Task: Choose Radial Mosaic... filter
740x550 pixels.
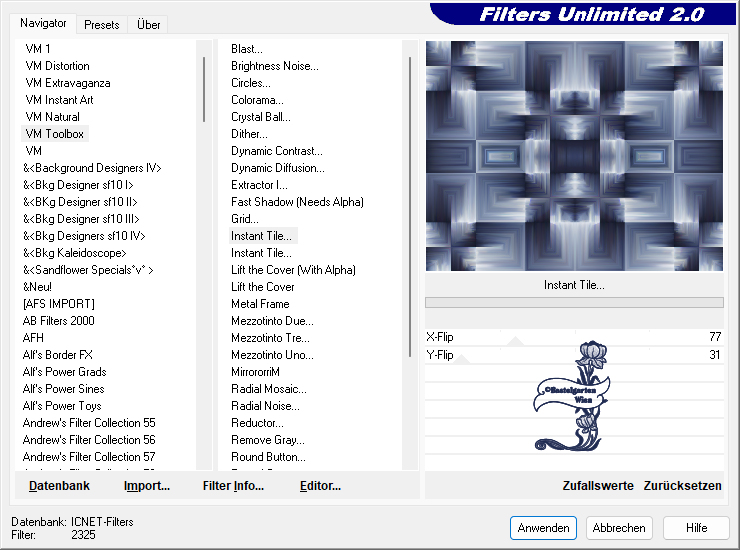Action: pos(269,389)
